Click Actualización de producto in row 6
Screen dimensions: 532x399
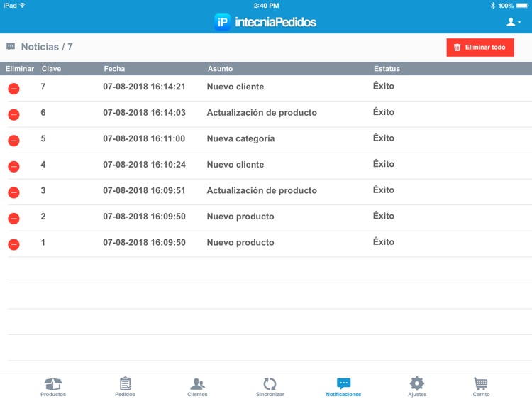click(x=262, y=113)
